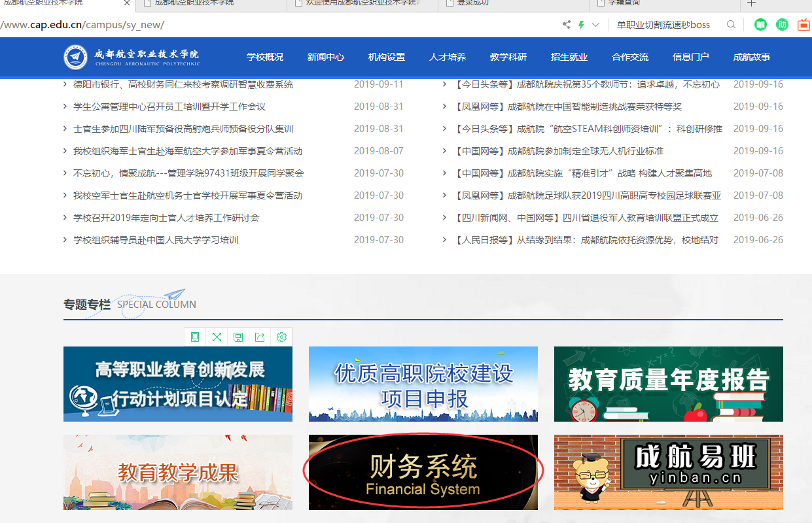This screenshot has height=523, width=812.
Task: Expand the chevron beside the lightning icon
Action: (595, 25)
